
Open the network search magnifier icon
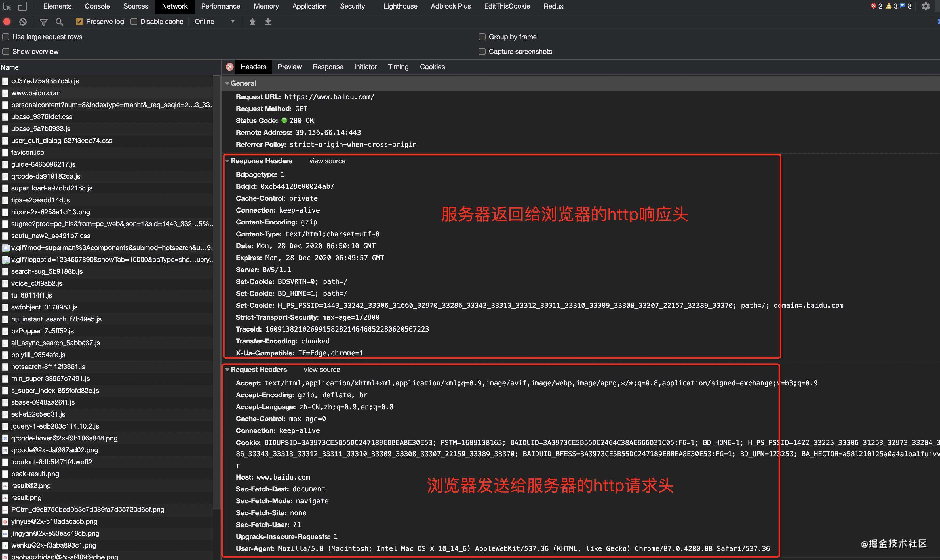59,22
